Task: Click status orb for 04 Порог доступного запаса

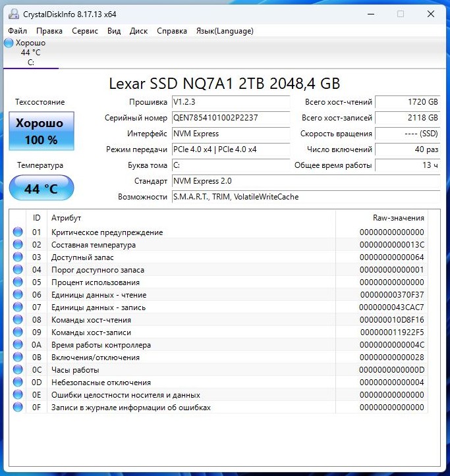Action: point(18,269)
